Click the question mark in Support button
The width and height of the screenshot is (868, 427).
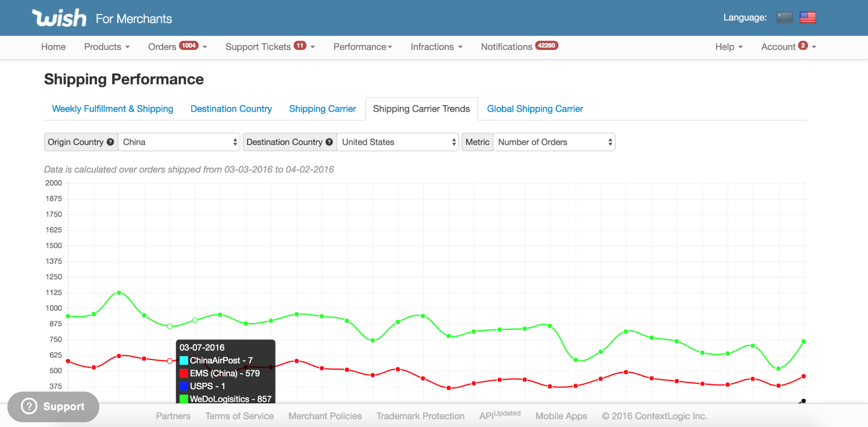(x=29, y=407)
